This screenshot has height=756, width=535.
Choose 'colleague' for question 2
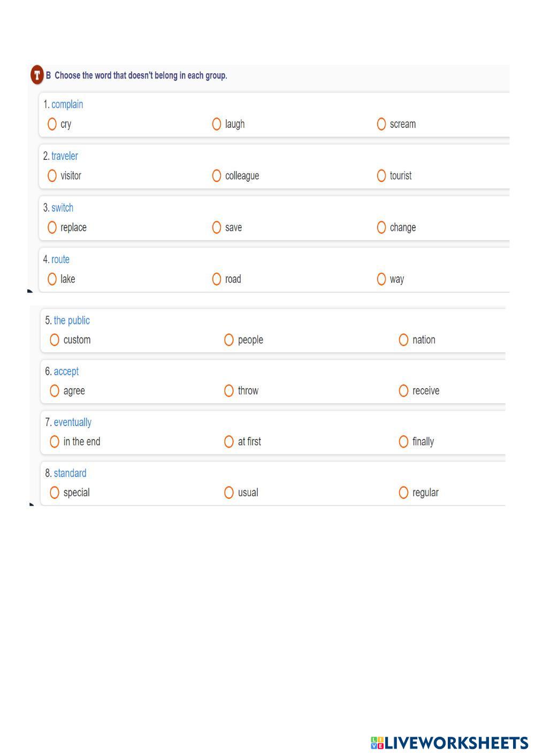[x=217, y=176]
